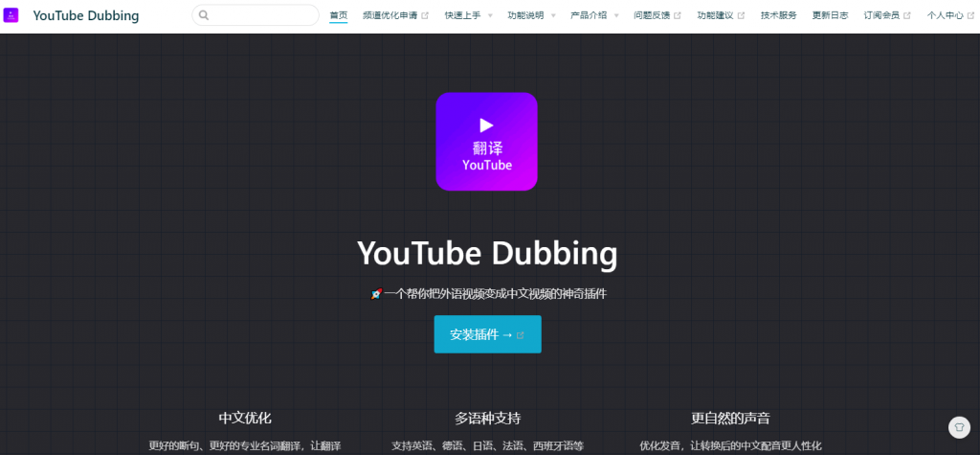Open 订阅会员 external link
This screenshot has height=455, width=980.
[x=887, y=15]
